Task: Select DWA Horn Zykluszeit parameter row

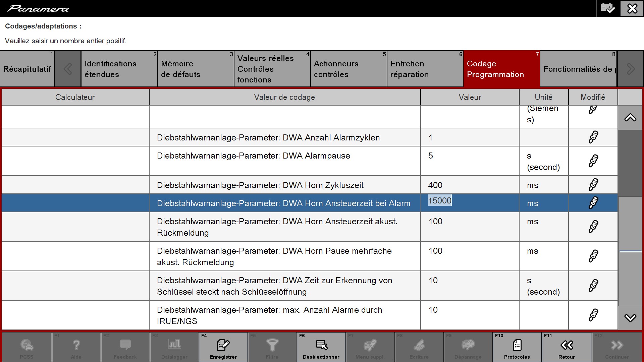Action: click(x=310, y=185)
